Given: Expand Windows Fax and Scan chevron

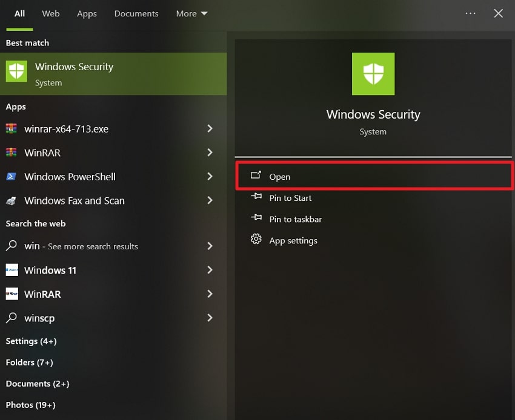Looking at the screenshot, I should click(x=210, y=200).
